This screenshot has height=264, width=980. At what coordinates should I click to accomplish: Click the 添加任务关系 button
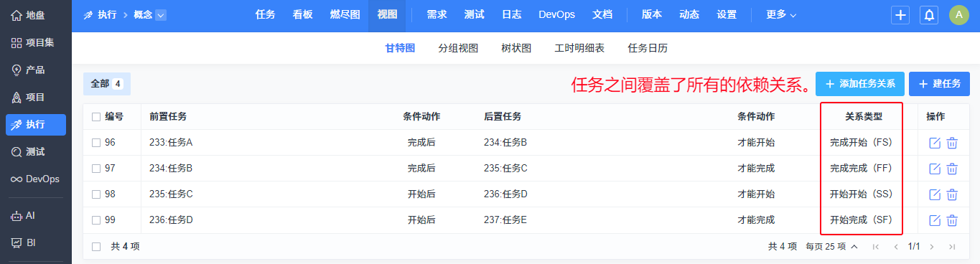[860, 84]
